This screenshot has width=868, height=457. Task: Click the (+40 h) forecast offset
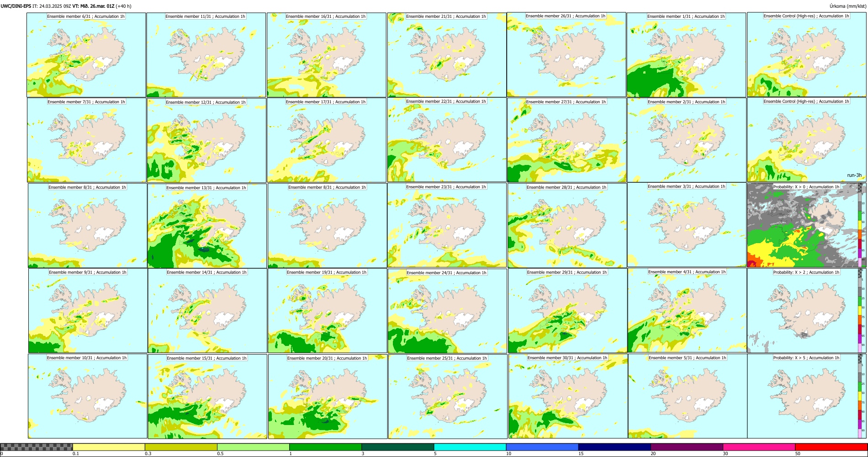[123, 6]
